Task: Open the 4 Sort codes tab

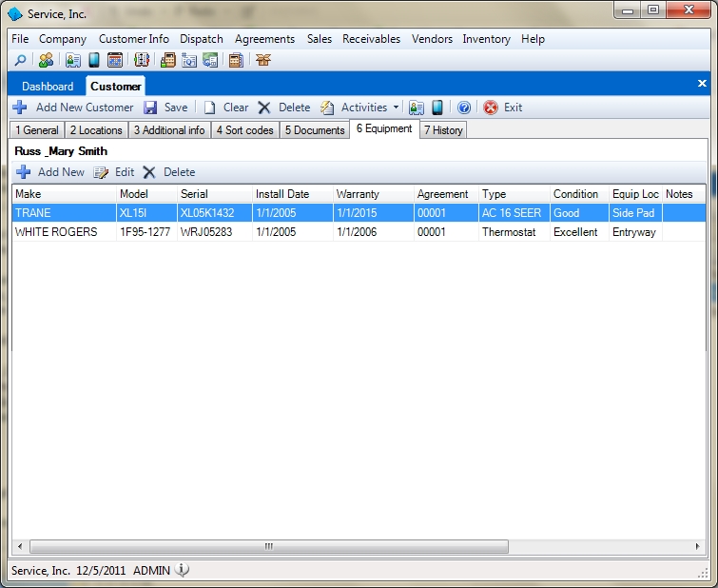Action: pos(245,130)
